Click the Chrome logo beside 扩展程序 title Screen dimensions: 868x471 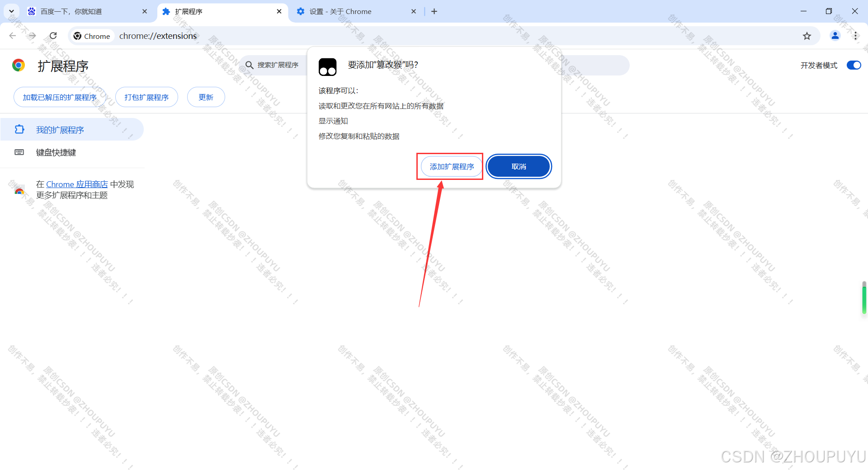pos(19,66)
